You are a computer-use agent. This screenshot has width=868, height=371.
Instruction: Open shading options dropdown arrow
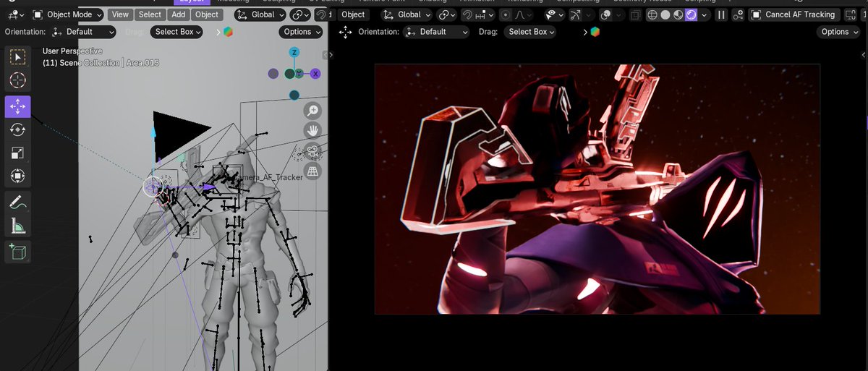pos(704,14)
